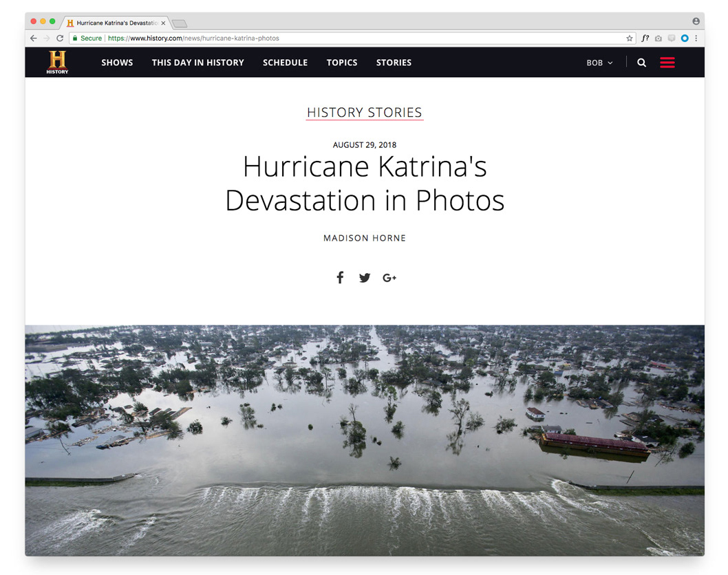Select Topics in the navigation bar

coord(342,63)
